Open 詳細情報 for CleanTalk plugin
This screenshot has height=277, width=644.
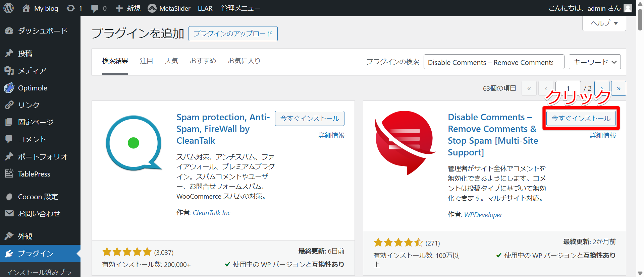(331, 136)
